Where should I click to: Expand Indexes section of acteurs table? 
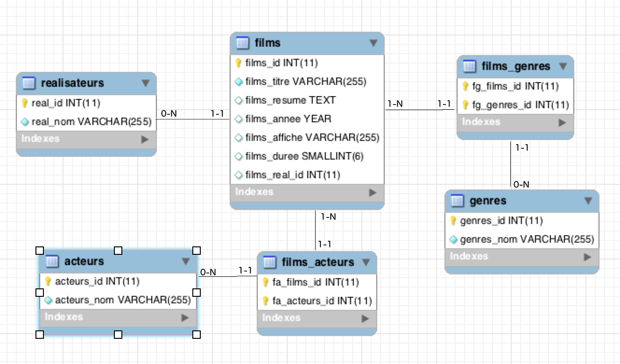[185, 318]
